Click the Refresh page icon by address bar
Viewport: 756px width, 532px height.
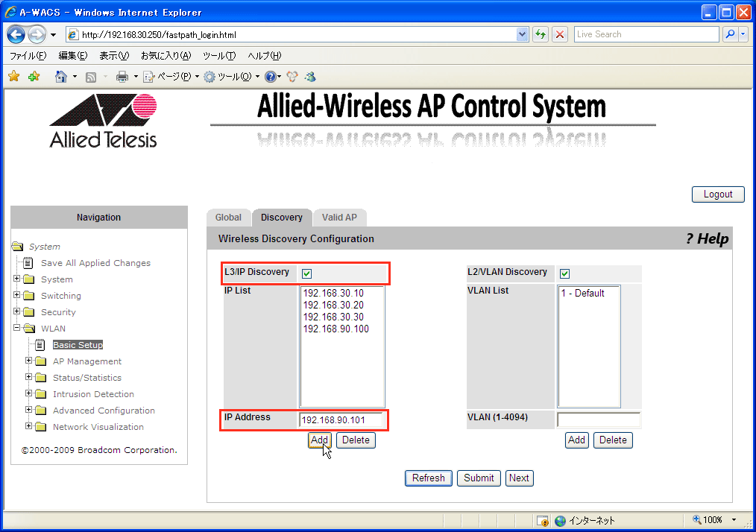(541, 35)
